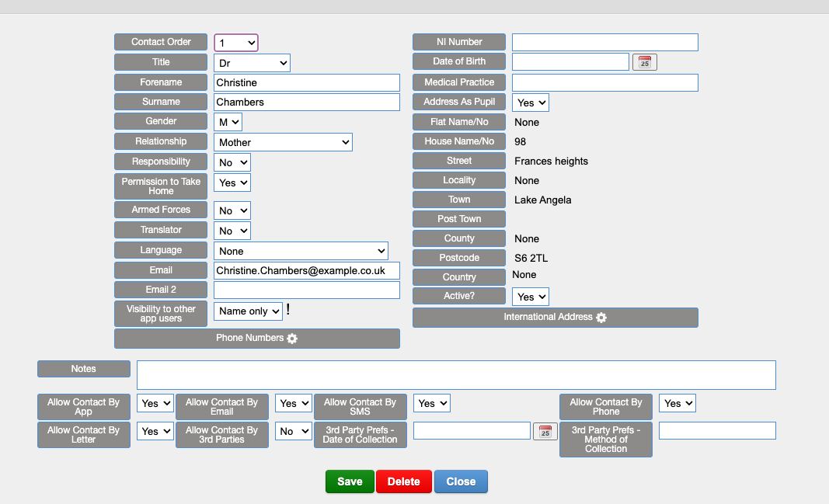Open the Title dropdown

tap(252, 63)
